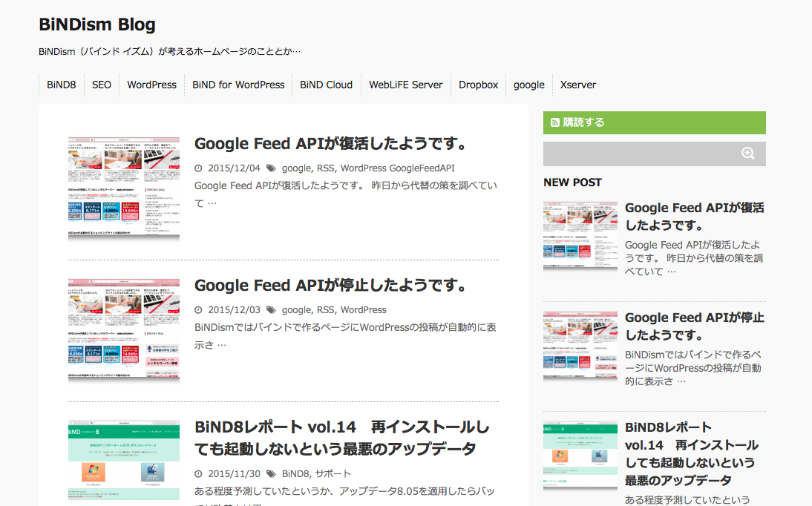Click clock icon beside 2015/12/04 date

point(198,168)
